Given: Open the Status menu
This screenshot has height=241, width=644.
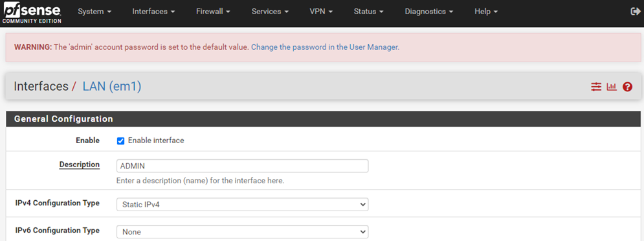Looking at the screenshot, I should (368, 12).
